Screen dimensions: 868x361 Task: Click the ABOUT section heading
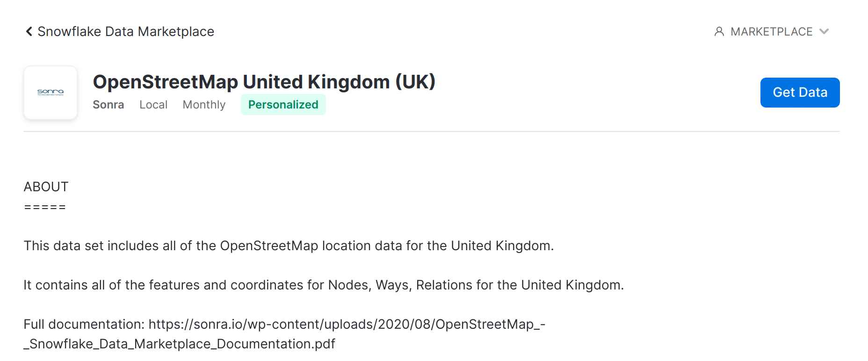[x=46, y=187]
